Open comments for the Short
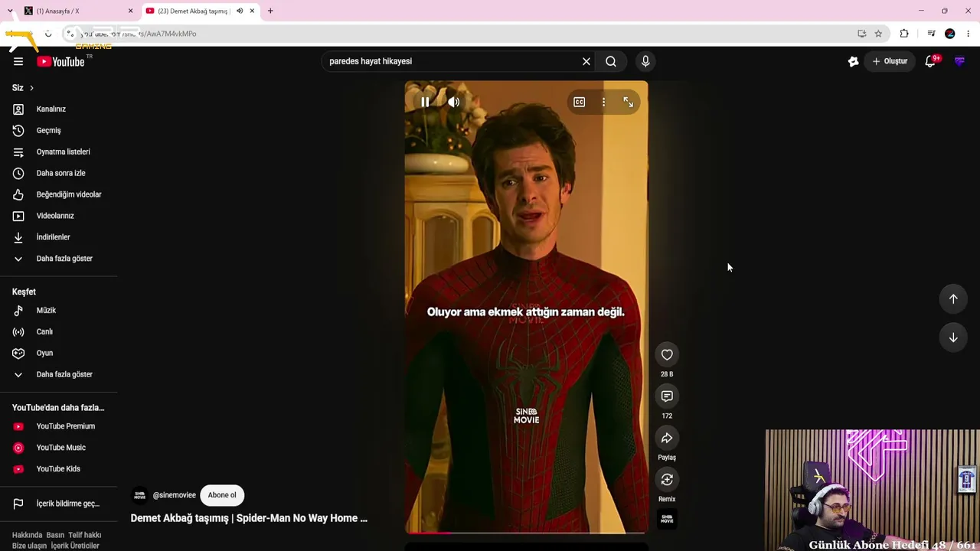Viewport: 980px width, 551px height. pyautogui.click(x=667, y=396)
